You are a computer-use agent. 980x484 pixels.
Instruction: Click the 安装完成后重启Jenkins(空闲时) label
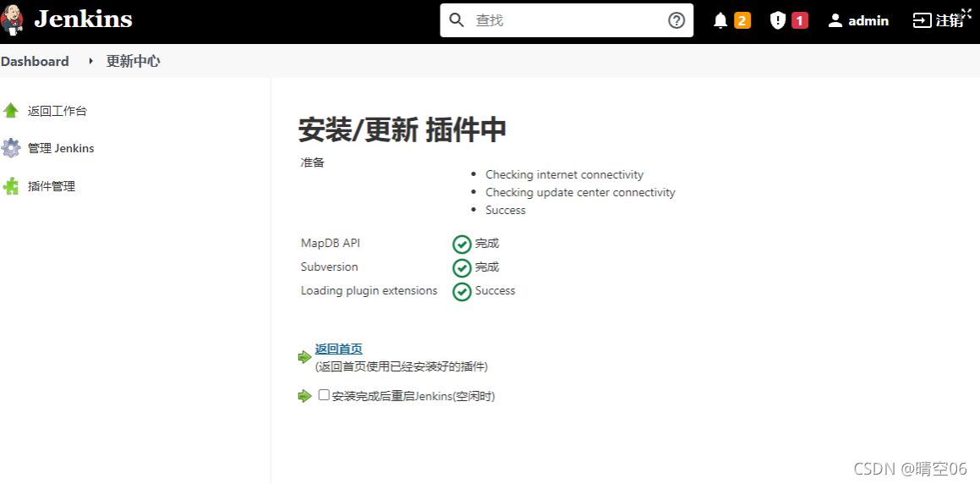tap(413, 396)
